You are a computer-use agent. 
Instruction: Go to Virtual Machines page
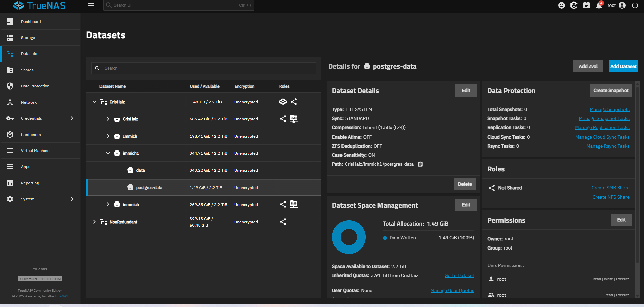(x=36, y=151)
